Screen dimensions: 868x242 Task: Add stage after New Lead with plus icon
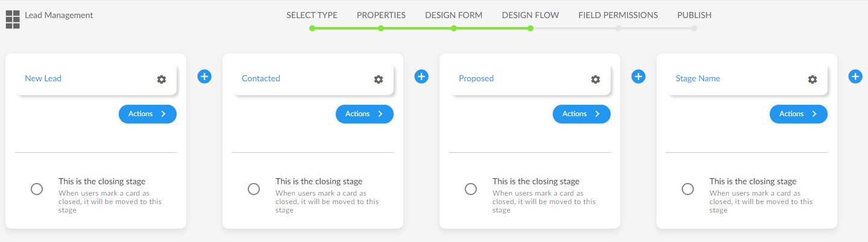(x=204, y=76)
